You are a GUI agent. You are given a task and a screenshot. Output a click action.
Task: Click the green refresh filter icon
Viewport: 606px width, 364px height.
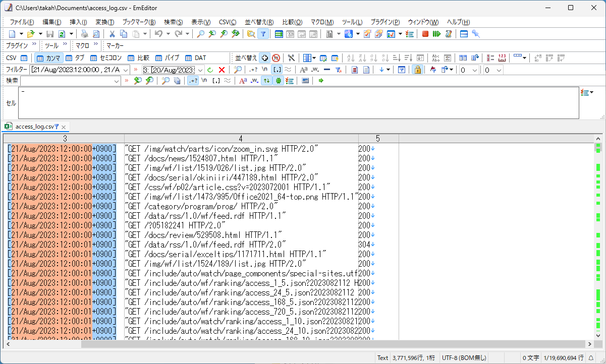pos(210,70)
